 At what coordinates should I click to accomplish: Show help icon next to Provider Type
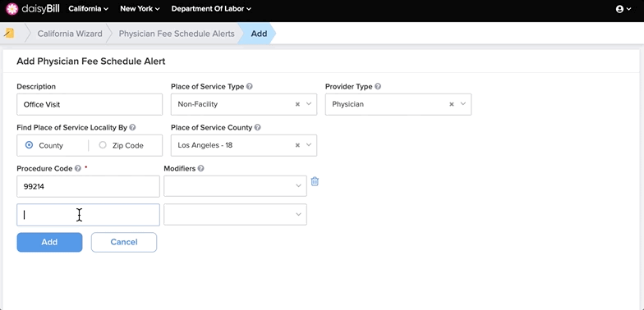[x=378, y=87]
